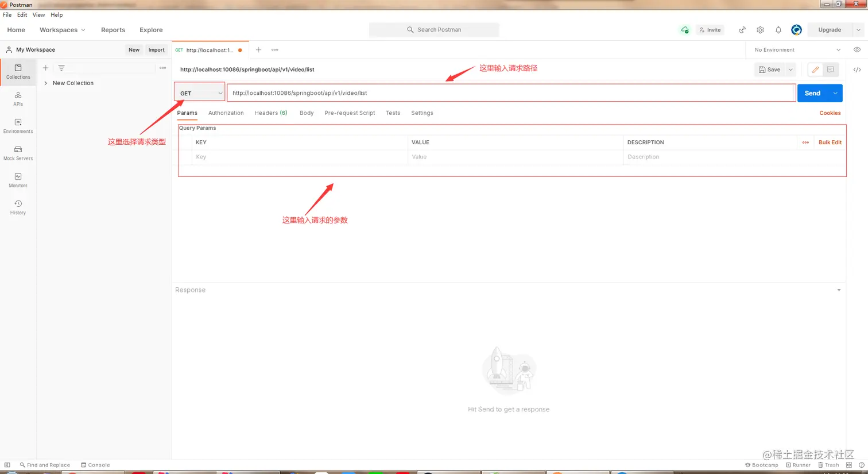The height and width of the screenshot is (474, 868).
Task: Click the Save button
Action: (x=770, y=70)
